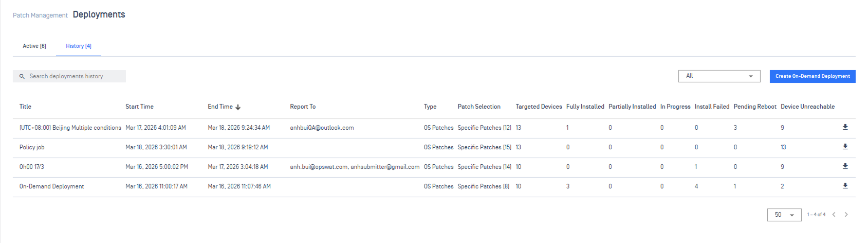Download report for 0h00 17/3 deployment
868x243 pixels.
point(845,166)
